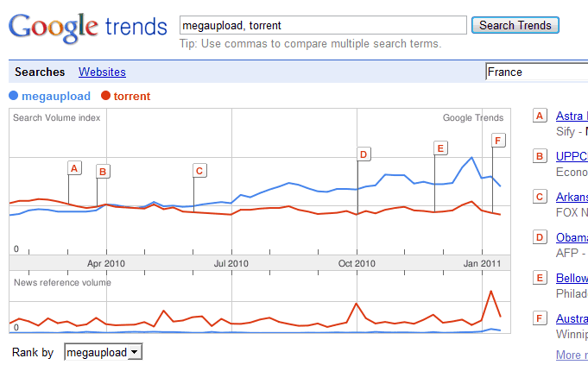Click news flag D near Oct 2010
The image size is (588, 371).
(364, 154)
